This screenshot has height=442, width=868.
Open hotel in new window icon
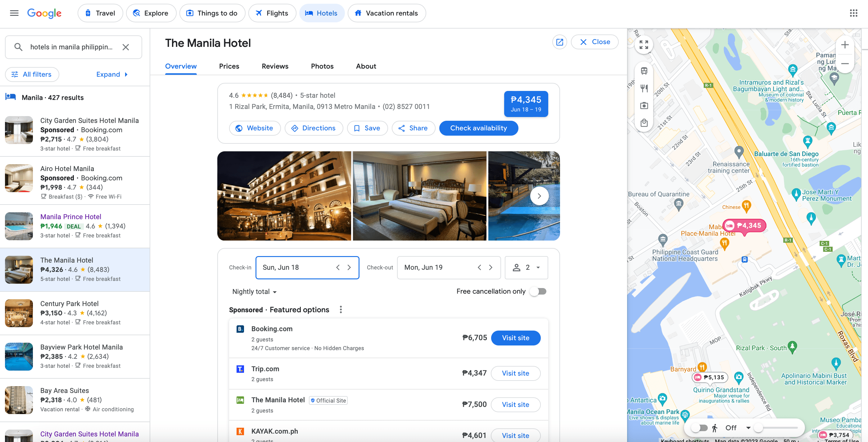pos(560,42)
